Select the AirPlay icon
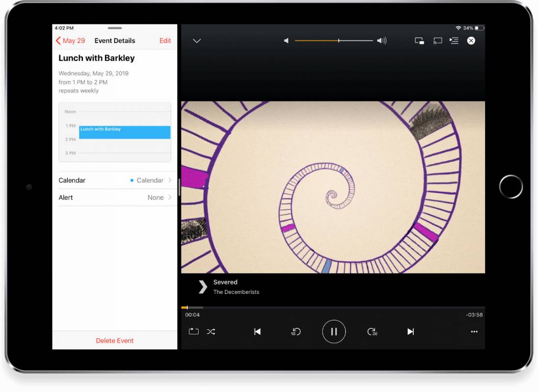538x392 pixels. [x=437, y=41]
